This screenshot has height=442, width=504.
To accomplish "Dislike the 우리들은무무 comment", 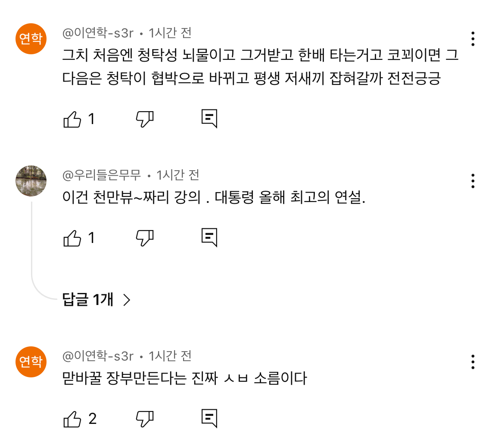I will pyautogui.click(x=145, y=237).
